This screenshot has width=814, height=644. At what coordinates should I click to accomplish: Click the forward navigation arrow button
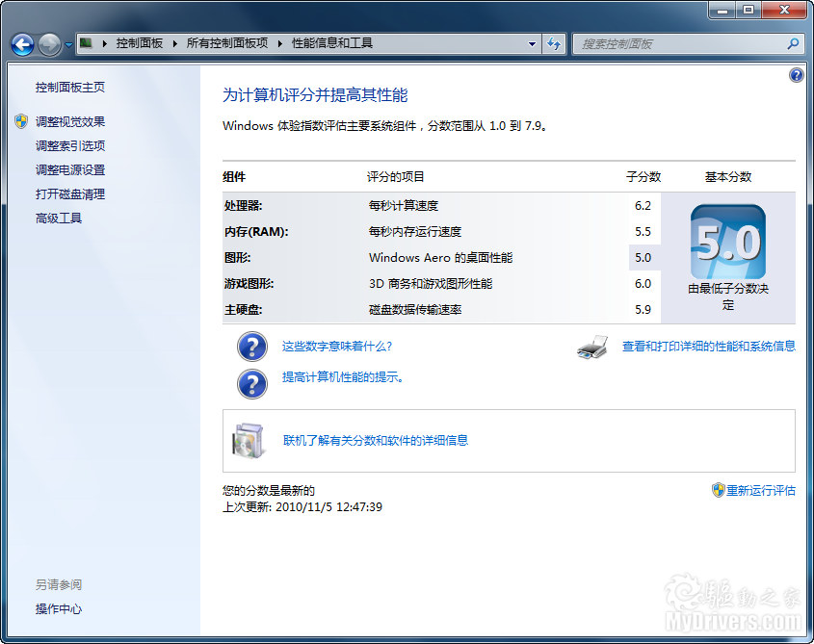[x=49, y=44]
